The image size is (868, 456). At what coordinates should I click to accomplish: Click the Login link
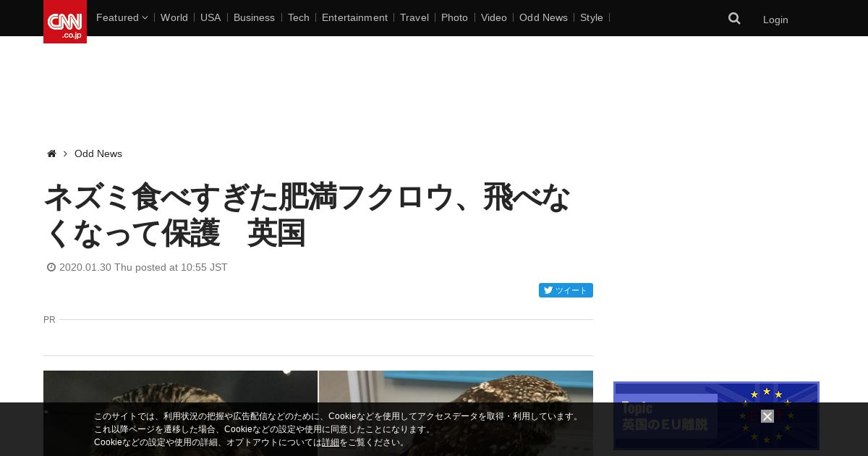click(775, 20)
